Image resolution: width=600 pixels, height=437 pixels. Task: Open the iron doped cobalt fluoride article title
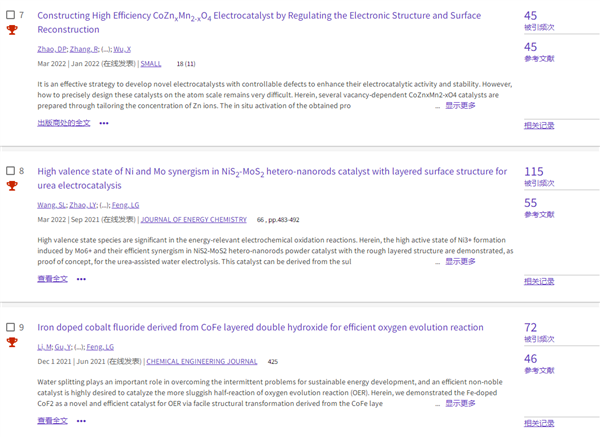pos(260,327)
